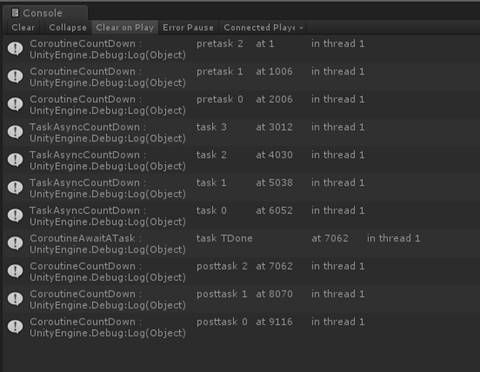Click the log icon for posttask 0
Image resolution: width=480 pixels, height=372 pixels.
pos(15,327)
